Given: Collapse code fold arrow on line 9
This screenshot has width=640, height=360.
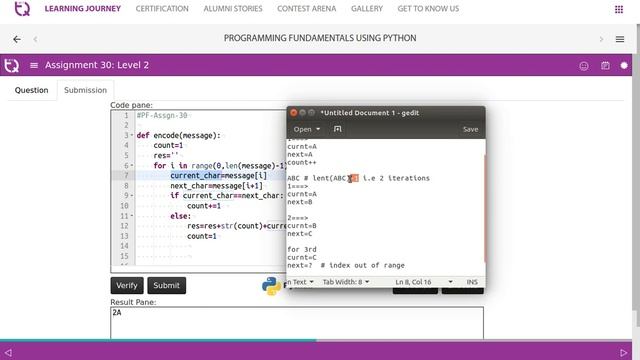Looking at the screenshot, I should tap(132, 196).
